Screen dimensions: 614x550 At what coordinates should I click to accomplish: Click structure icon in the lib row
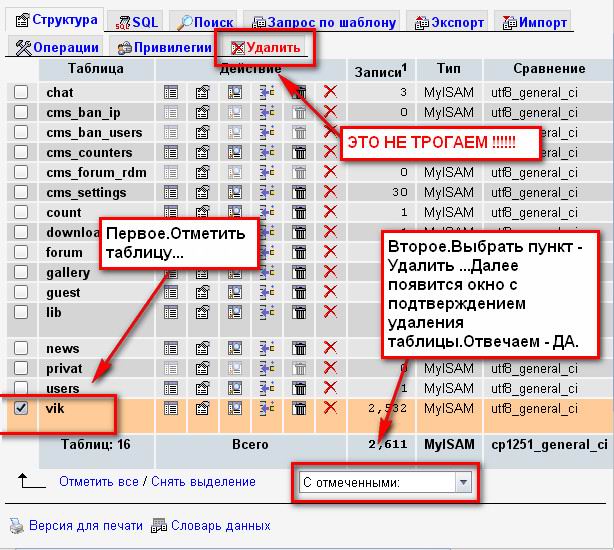coord(203,312)
